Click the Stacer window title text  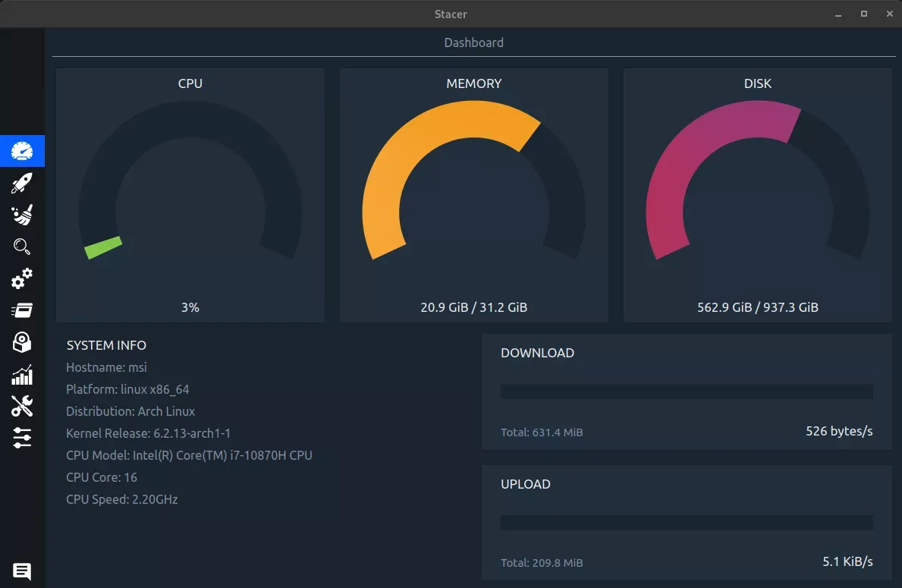451,14
